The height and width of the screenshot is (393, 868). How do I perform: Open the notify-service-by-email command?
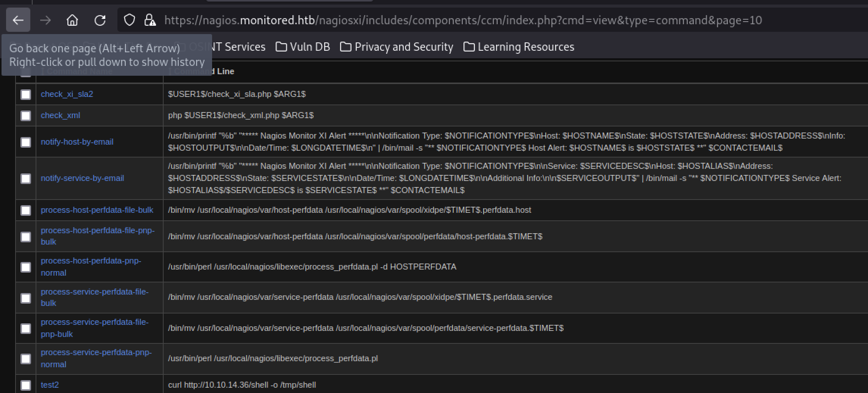click(x=82, y=178)
